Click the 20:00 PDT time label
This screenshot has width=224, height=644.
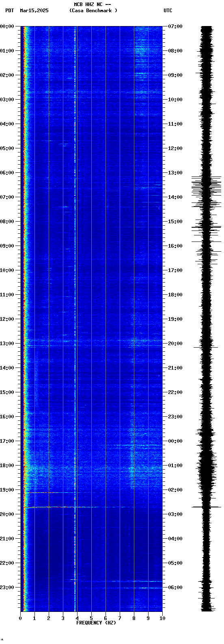(7, 514)
